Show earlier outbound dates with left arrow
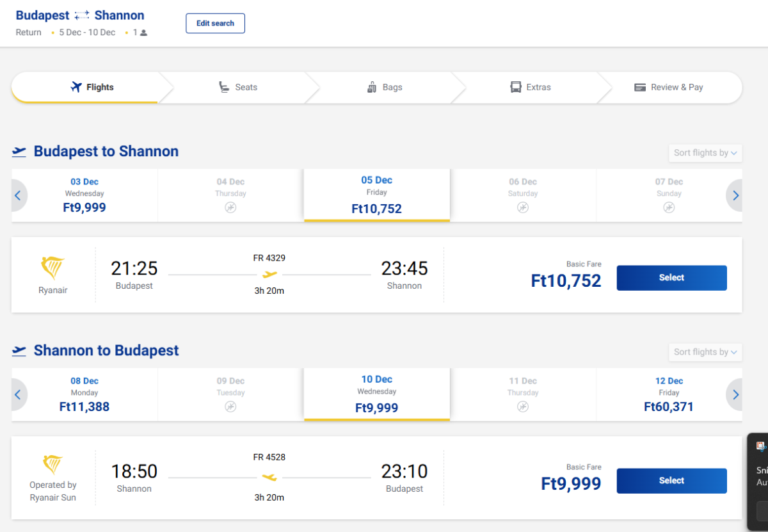 click(18, 196)
